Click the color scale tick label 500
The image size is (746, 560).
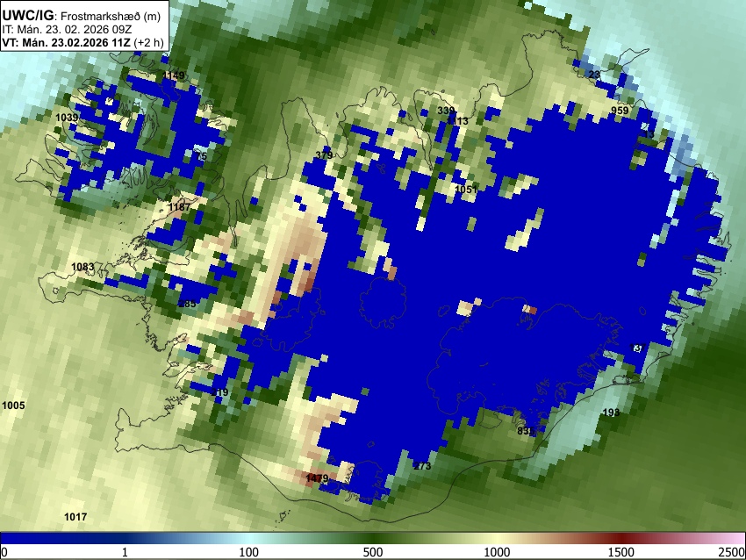tap(373, 552)
